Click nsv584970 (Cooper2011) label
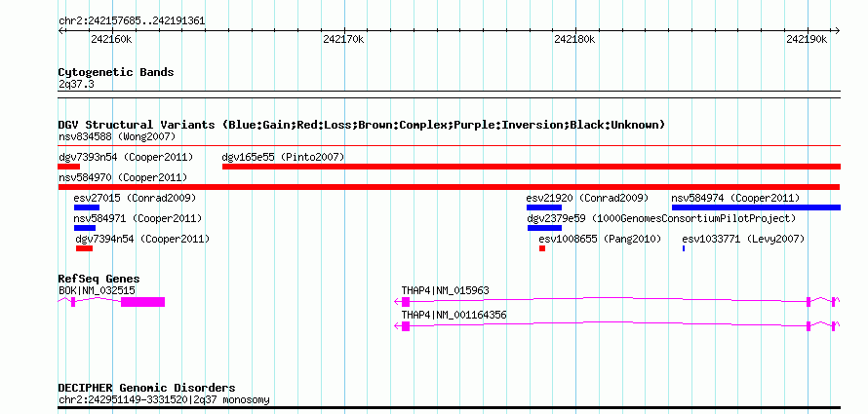868x414 pixels. coord(123,178)
